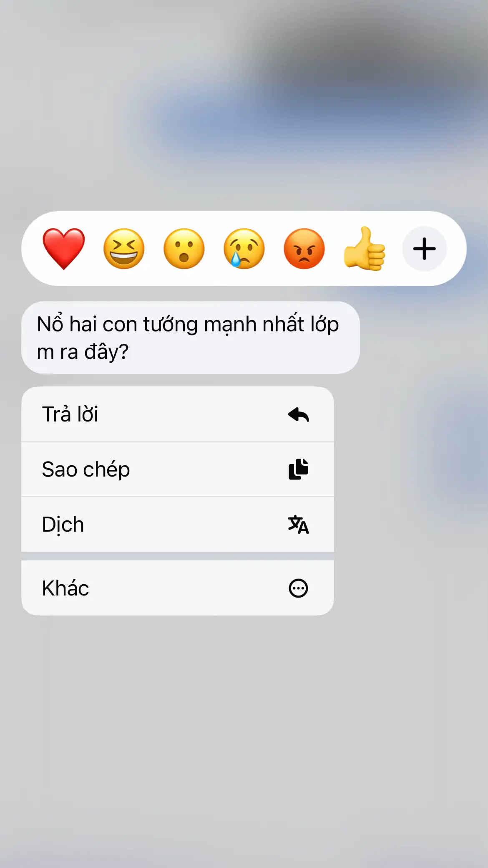Select "Sao chép" from context menu
Screen dimensions: 488x868
pos(178,469)
